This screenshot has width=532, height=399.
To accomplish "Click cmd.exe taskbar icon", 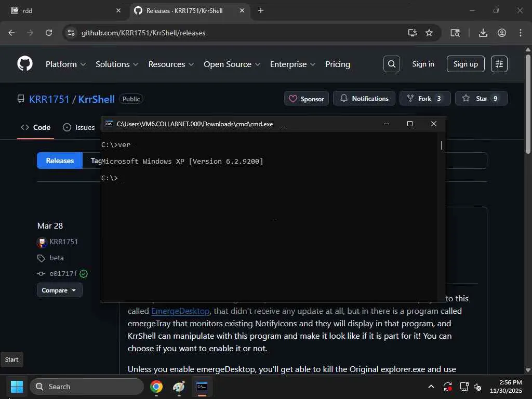I will click(x=202, y=387).
